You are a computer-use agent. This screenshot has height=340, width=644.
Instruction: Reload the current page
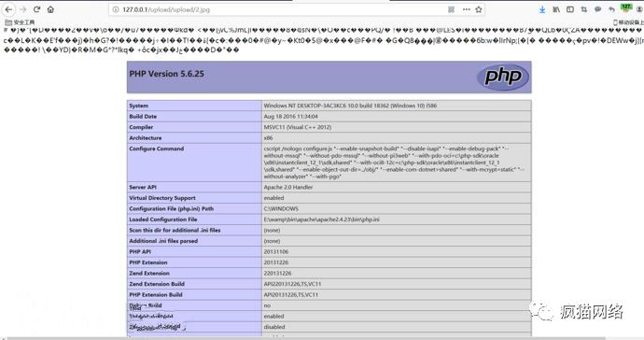click(x=36, y=9)
